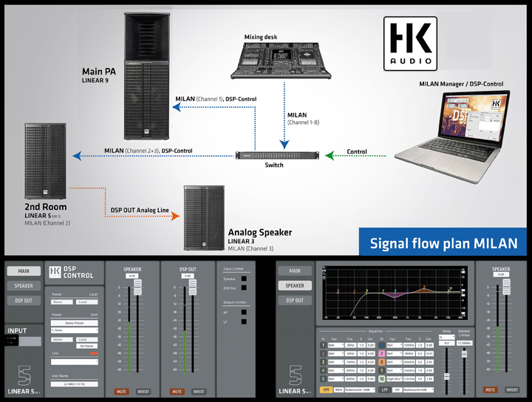This screenshot has height=402, width=532.
Task: Toggle the LPF filter button
Action: coord(384,389)
